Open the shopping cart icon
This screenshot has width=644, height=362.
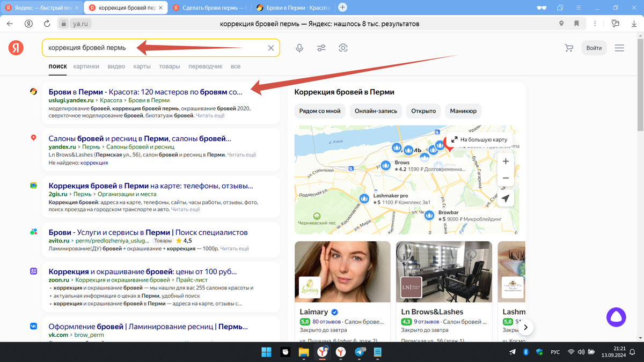point(569,48)
